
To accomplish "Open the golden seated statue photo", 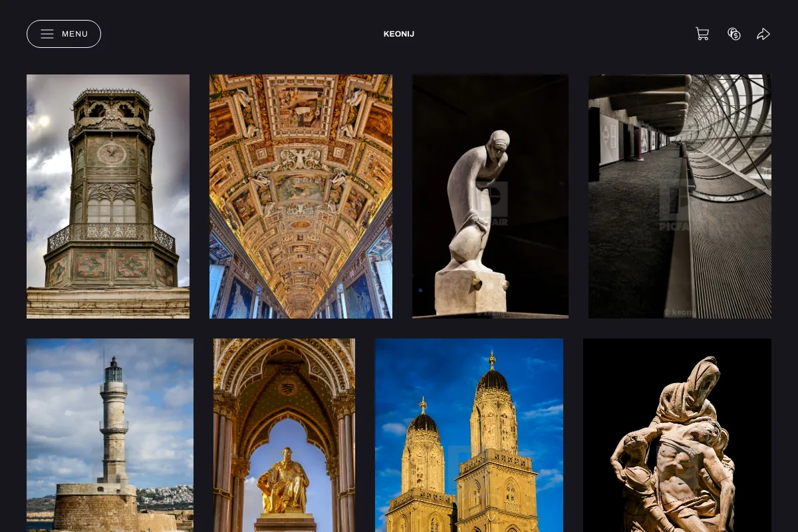I will (284, 435).
